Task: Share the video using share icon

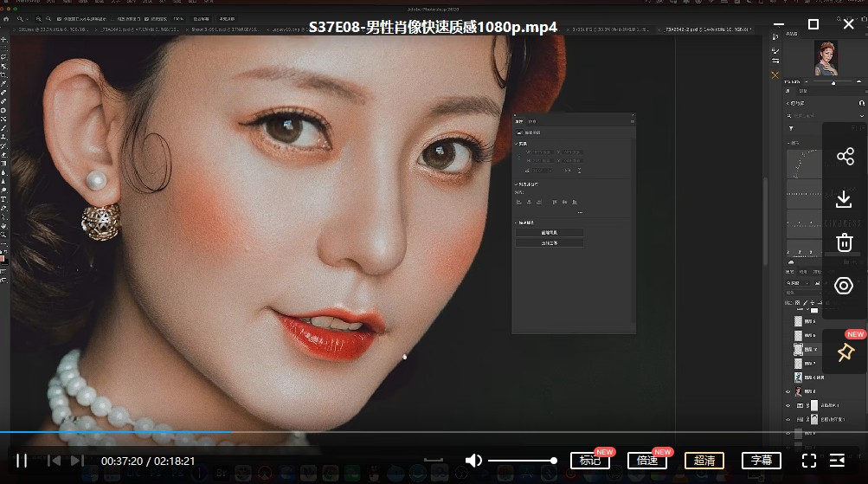Action: click(x=845, y=157)
